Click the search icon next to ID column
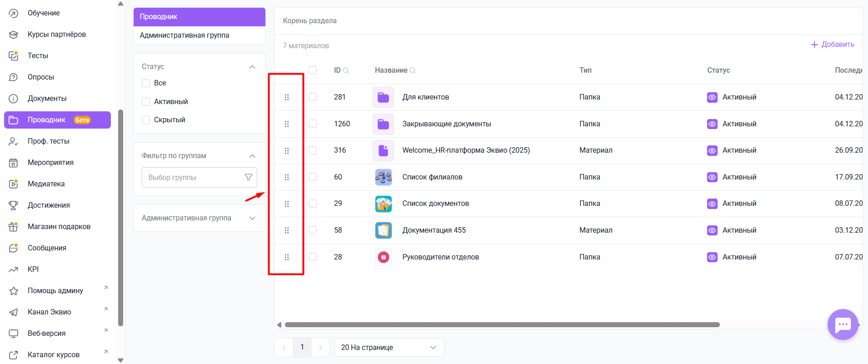The width and height of the screenshot is (868, 364). 346,70
